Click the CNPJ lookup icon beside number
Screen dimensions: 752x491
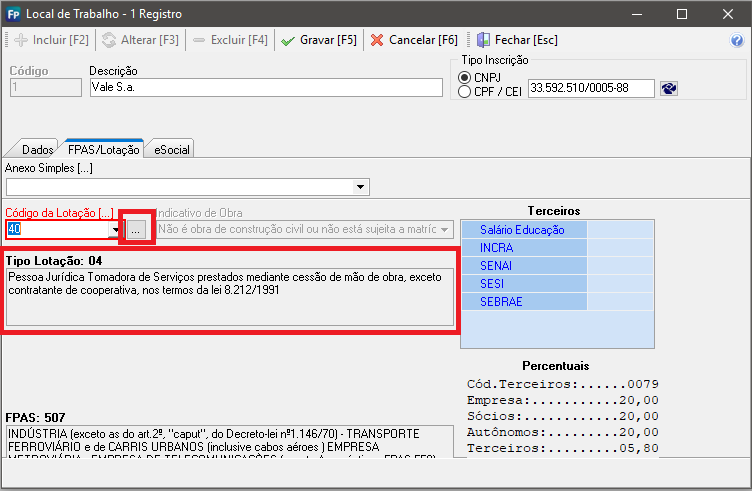(x=669, y=89)
